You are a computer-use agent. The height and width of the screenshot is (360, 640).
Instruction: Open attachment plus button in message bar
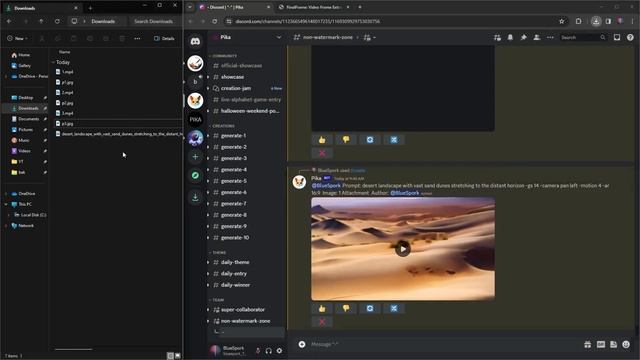tap(302, 344)
